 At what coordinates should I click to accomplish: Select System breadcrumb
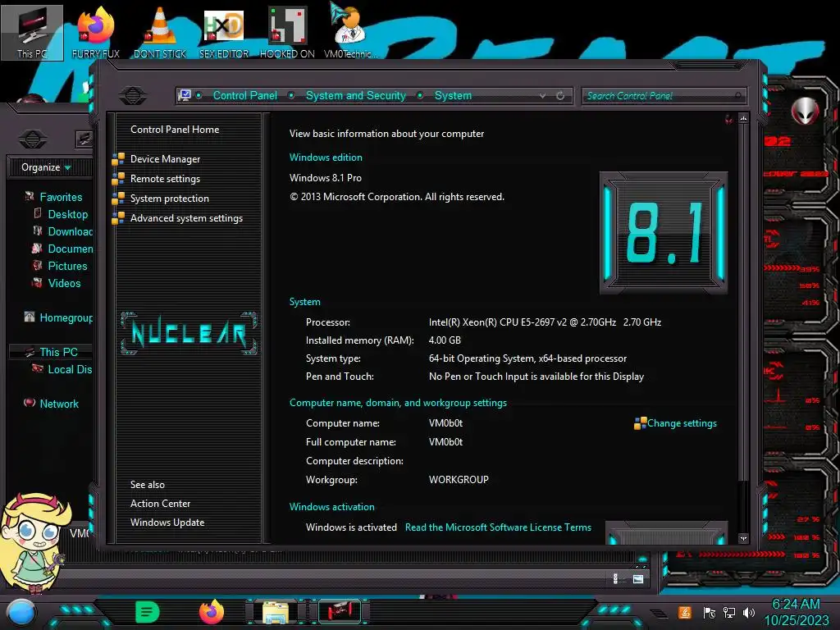453,95
